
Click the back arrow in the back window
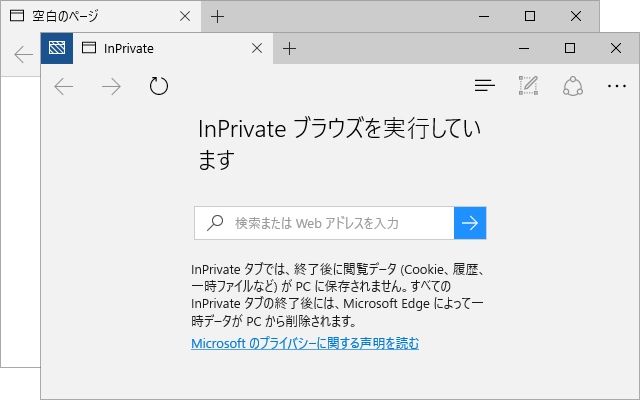tap(23, 54)
